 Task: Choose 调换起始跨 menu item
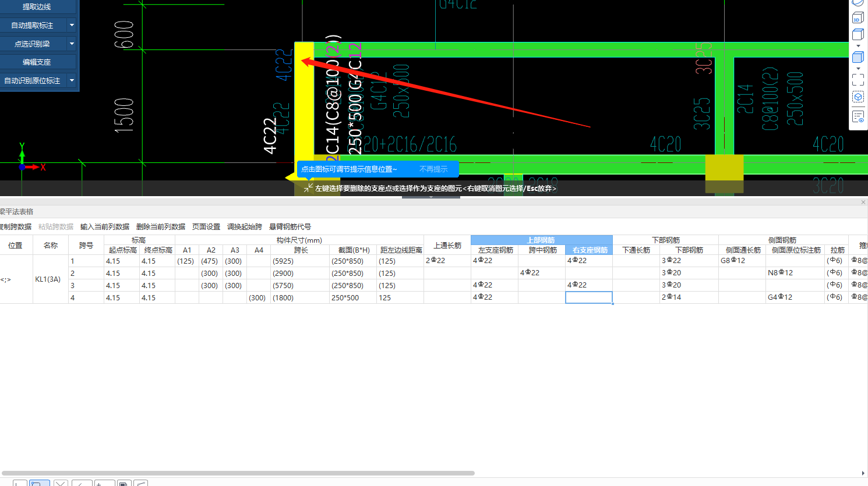point(245,227)
